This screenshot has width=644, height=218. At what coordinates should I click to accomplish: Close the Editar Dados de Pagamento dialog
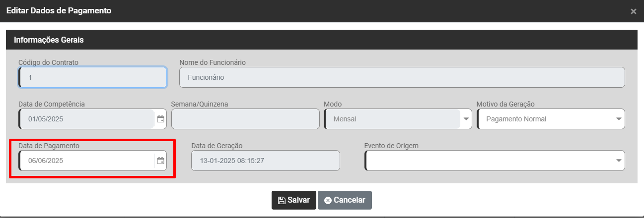(633, 11)
